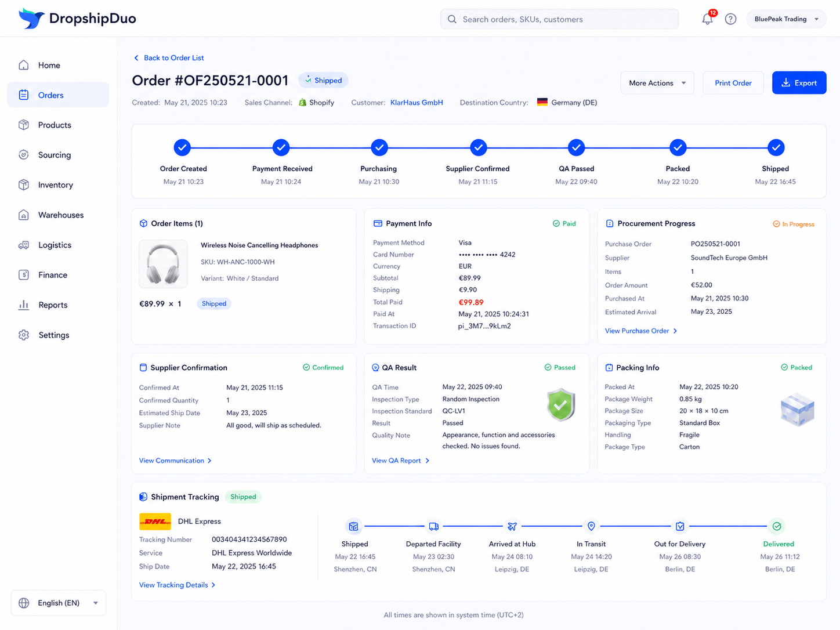This screenshot has height=630, width=840.
Task: Click the Finance sidebar icon
Action: click(24, 275)
